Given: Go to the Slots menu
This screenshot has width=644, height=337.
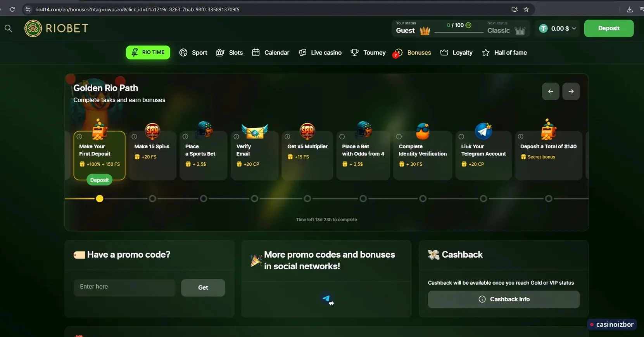Looking at the screenshot, I should point(230,53).
